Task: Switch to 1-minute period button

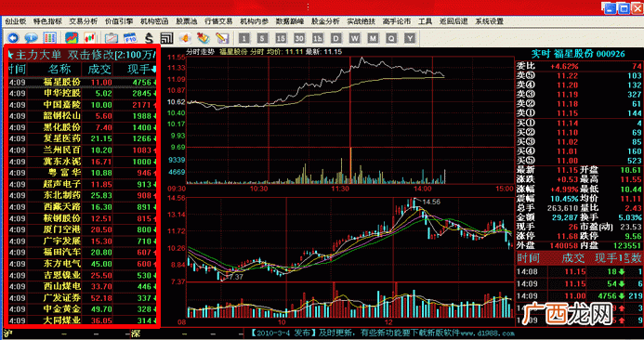Action: click(244, 39)
